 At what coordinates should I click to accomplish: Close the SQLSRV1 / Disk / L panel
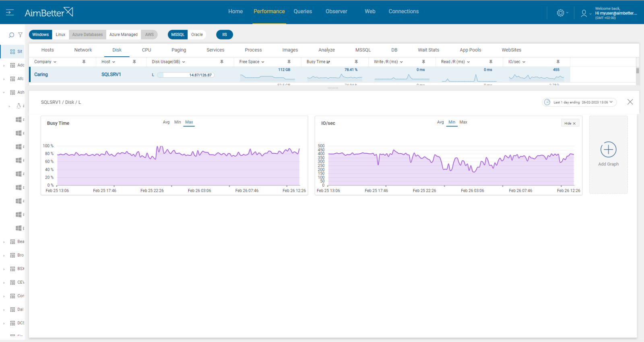coord(630,102)
